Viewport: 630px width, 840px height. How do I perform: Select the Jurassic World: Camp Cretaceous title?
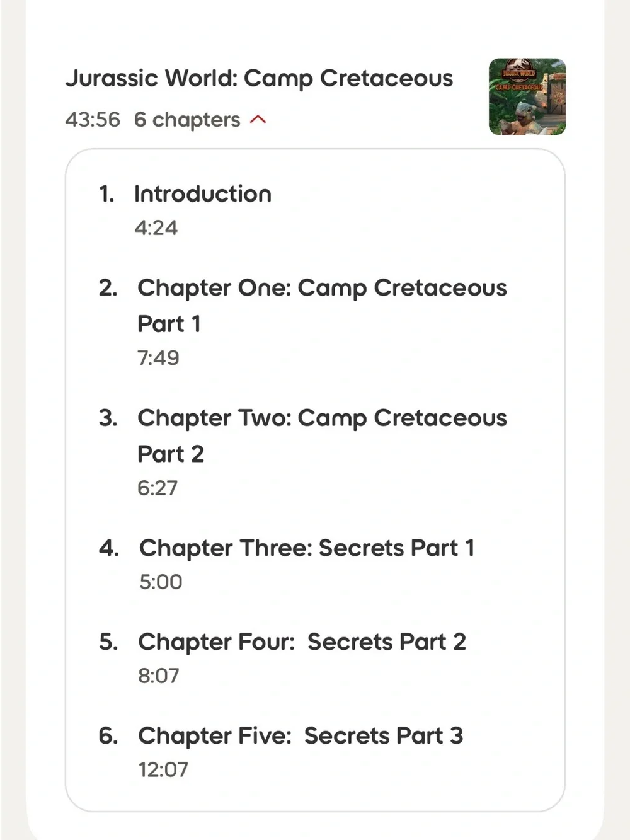pos(259,78)
